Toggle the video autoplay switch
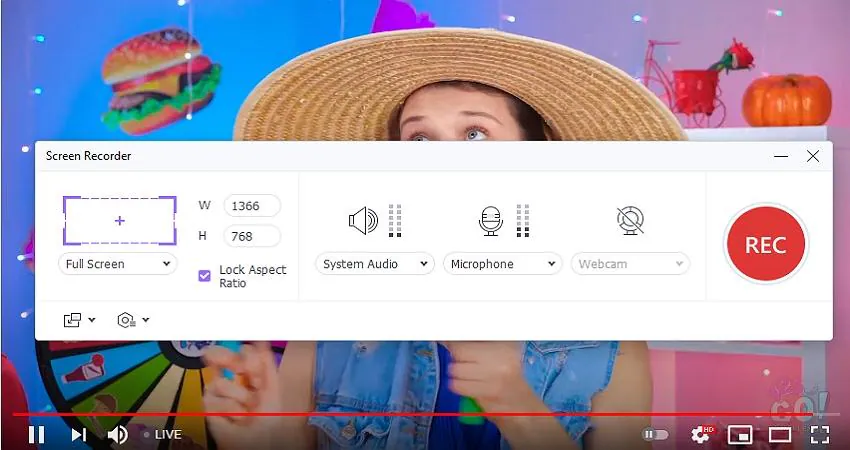Image resolution: width=850 pixels, height=450 pixels. 655,434
